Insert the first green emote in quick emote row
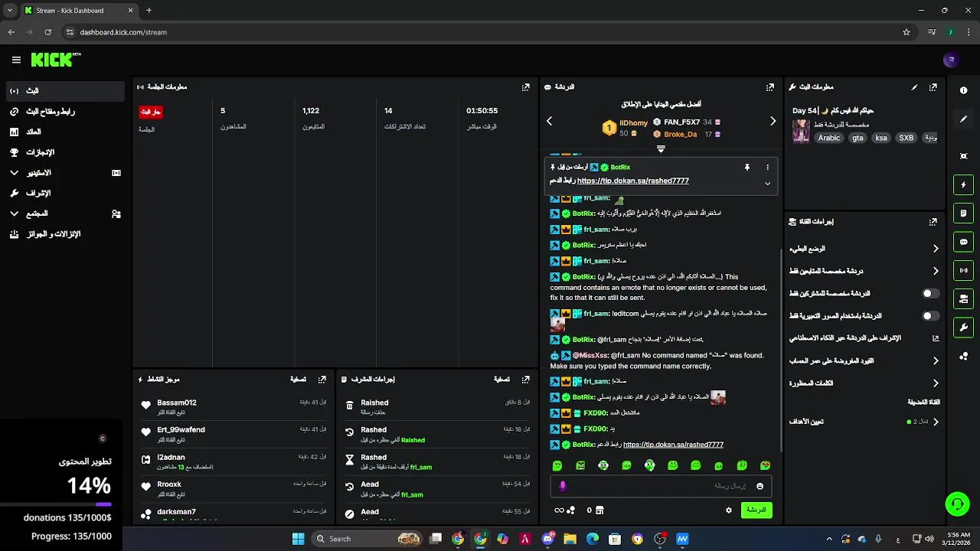Image resolution: width=980 pixels, height=551 pixels. point(557,465)
